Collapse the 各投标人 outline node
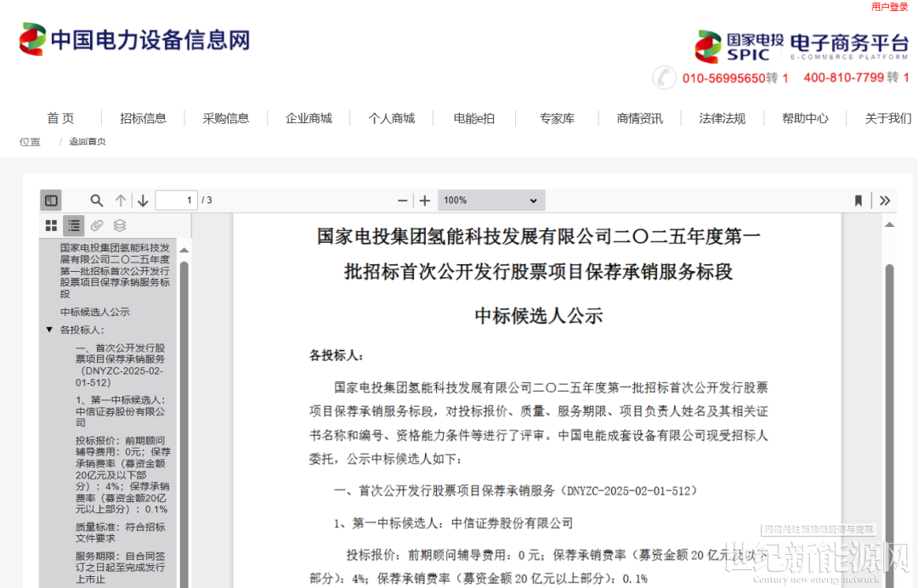The width and height of the screenshot is (918, 588). (49, 330)
